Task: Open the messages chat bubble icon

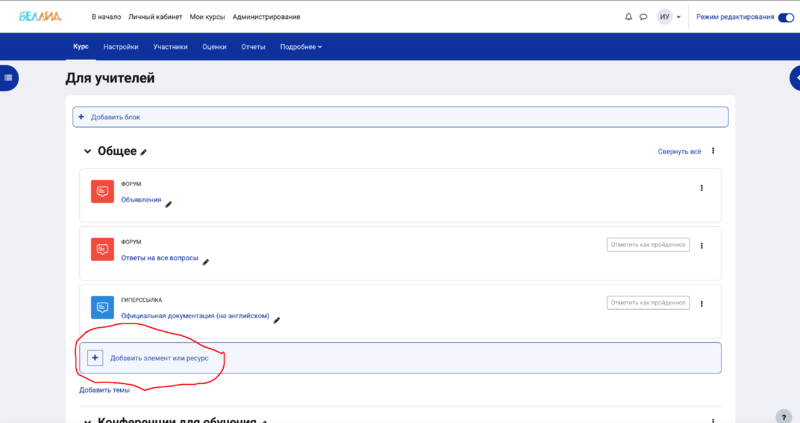Action: 643,17
